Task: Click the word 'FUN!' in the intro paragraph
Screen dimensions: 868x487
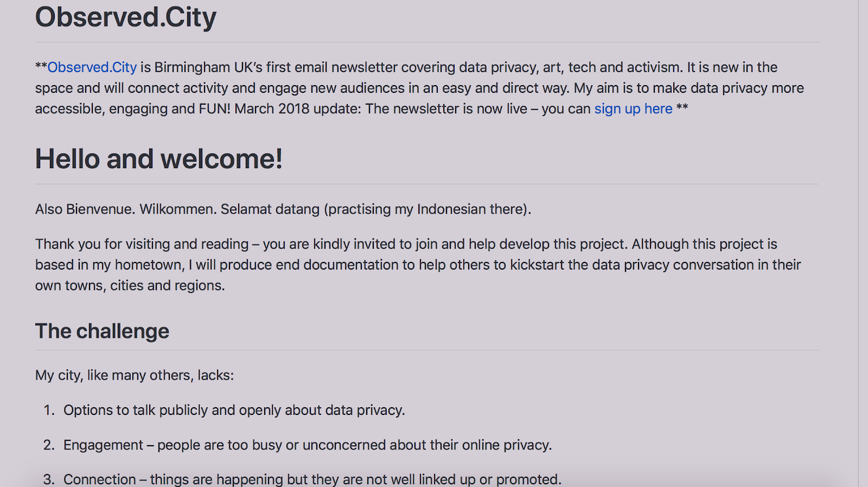Action: point(214,108)
